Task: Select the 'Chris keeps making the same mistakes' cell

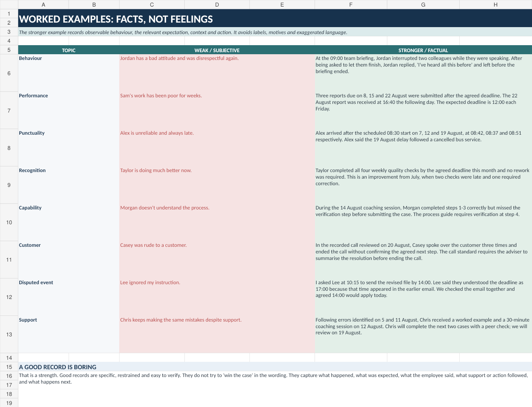Action: tap(217, 335)
